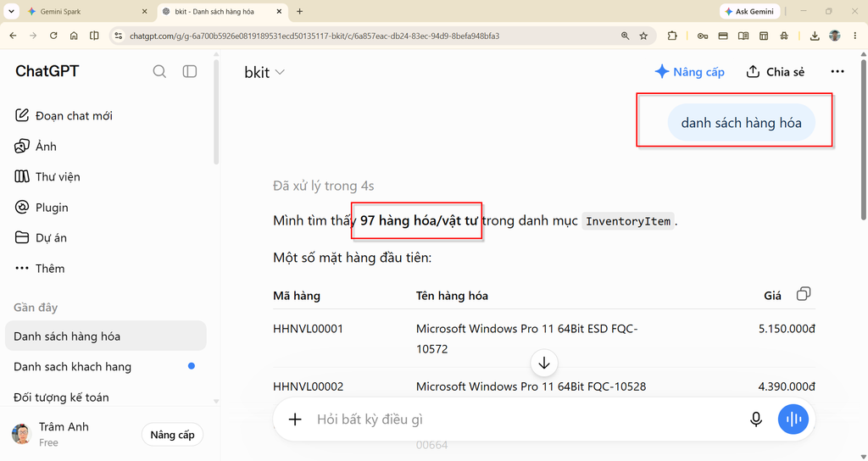
Task: Click the ChatGPT logo text
Action: 47,71
